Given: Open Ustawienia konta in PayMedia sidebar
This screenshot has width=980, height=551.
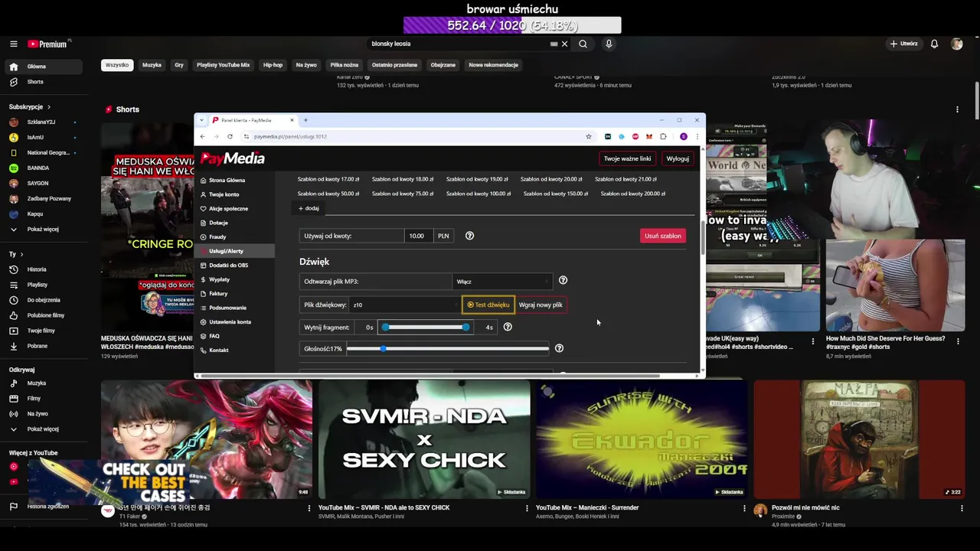Looking at the screenshot, I should click(x=234, y=321).
